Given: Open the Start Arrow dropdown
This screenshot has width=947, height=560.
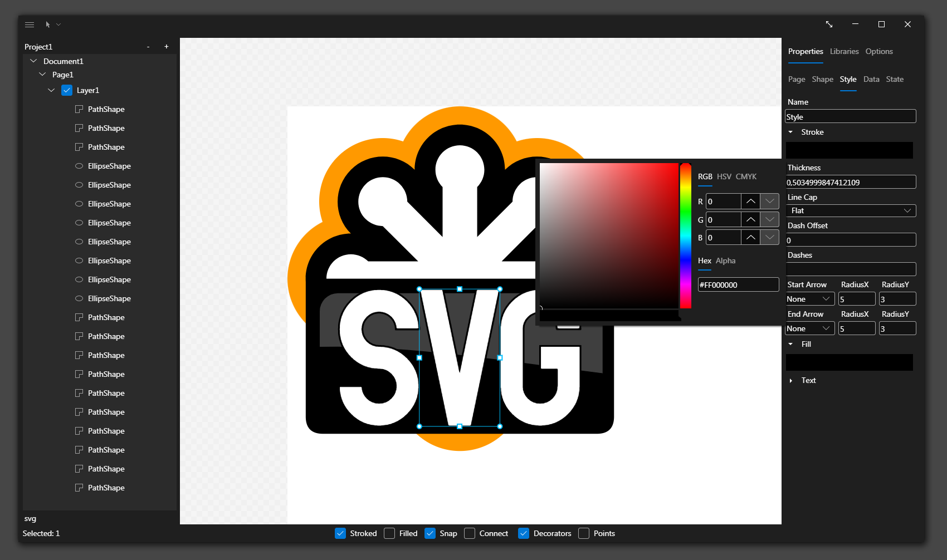Looking at the screenshot, I should click(x=810, y=299).
